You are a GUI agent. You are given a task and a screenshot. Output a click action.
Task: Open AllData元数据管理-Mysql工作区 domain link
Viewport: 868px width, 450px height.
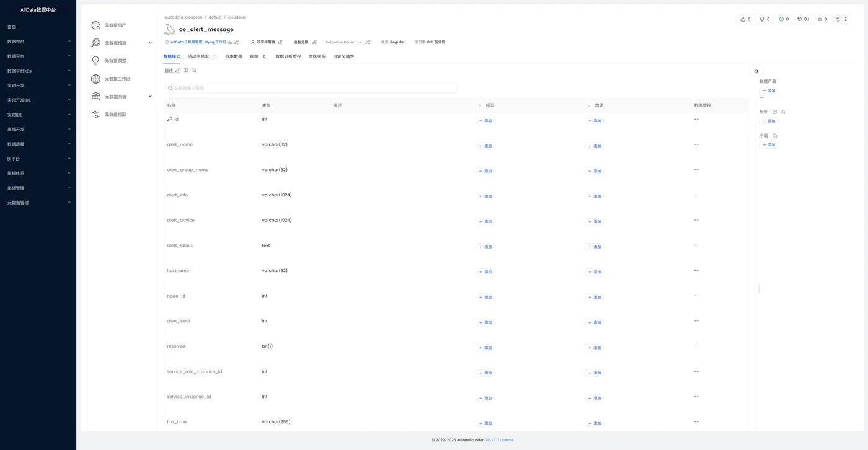tap(198, 42)
